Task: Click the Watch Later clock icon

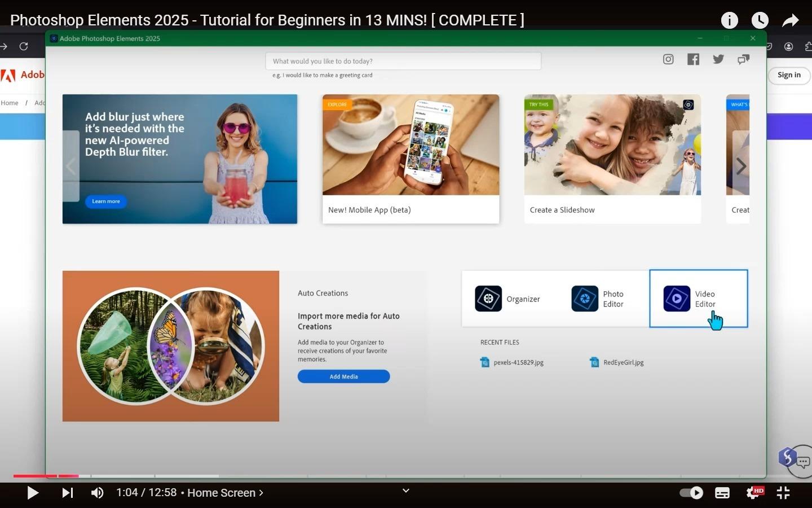Action: (760, 20)
